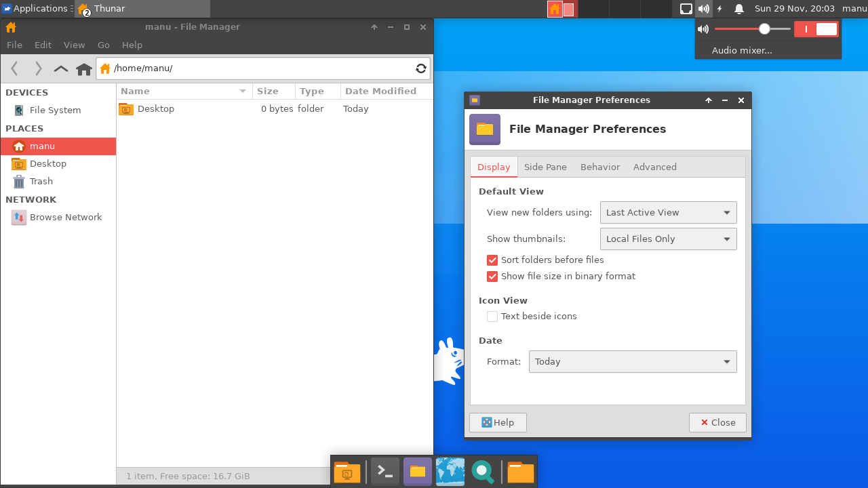
Task: Click the home folder toolbar icon
Action: (x=84, y=68)
